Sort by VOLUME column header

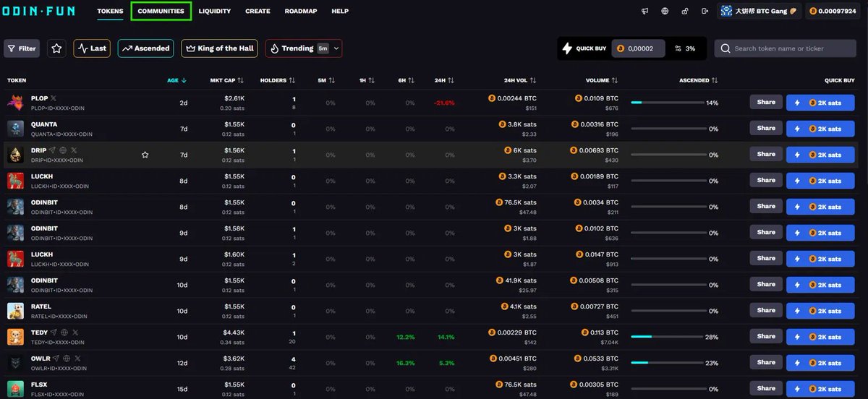603,80
